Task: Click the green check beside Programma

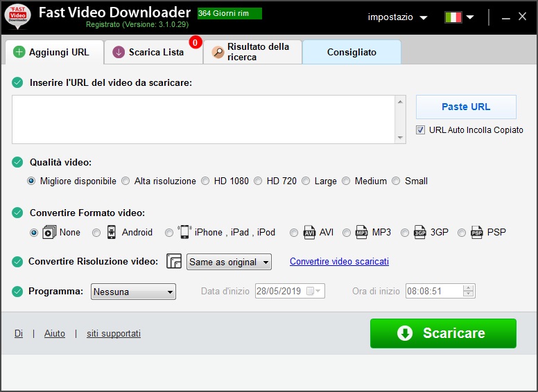Action: click(x=17, y=292)
